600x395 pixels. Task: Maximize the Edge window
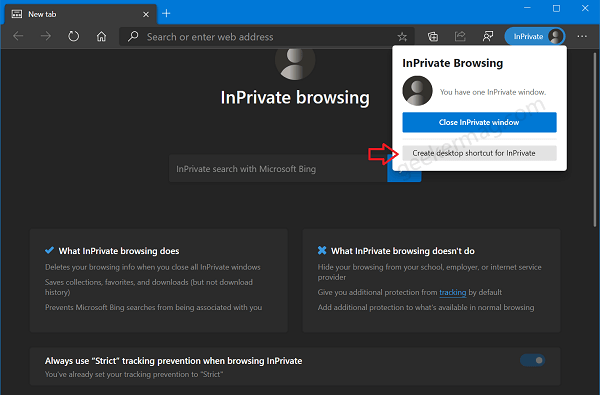click(556, 8)
